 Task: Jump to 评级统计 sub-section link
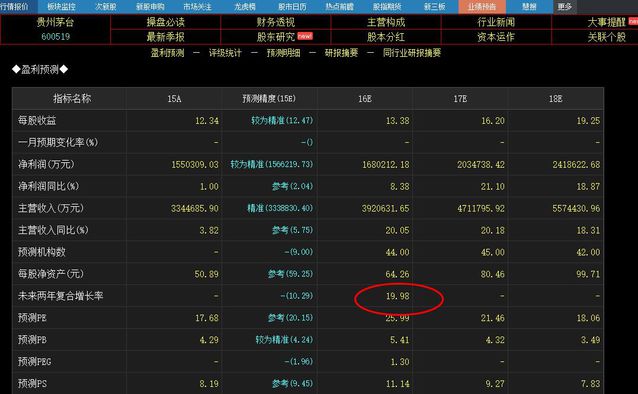point(225,53)
